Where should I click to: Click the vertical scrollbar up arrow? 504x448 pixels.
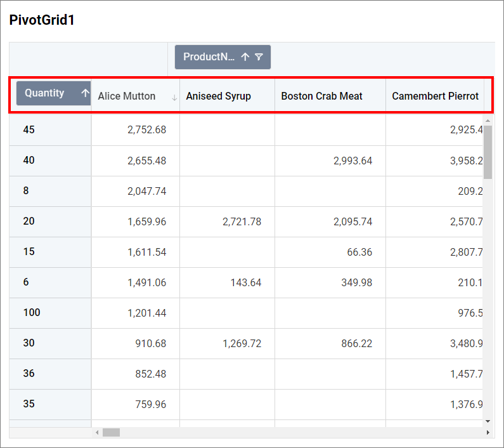tap(488, 121)
